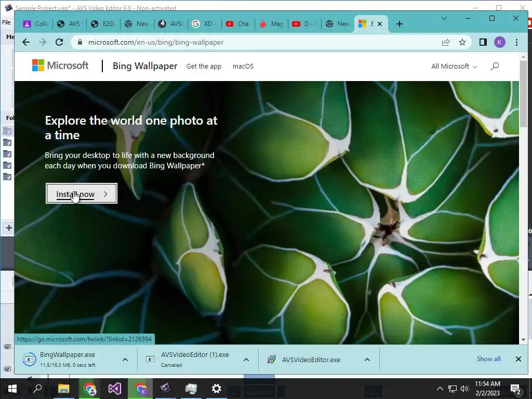Open the Chrome side panel
The height and width of the screenshot is (399, 532).
coord(483,42)
